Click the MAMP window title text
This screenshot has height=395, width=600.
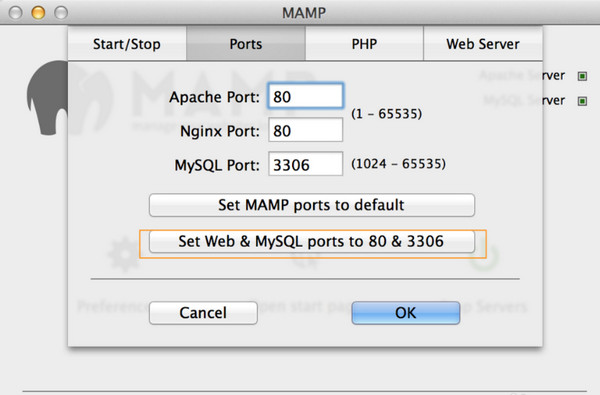[x=304, y=13]
